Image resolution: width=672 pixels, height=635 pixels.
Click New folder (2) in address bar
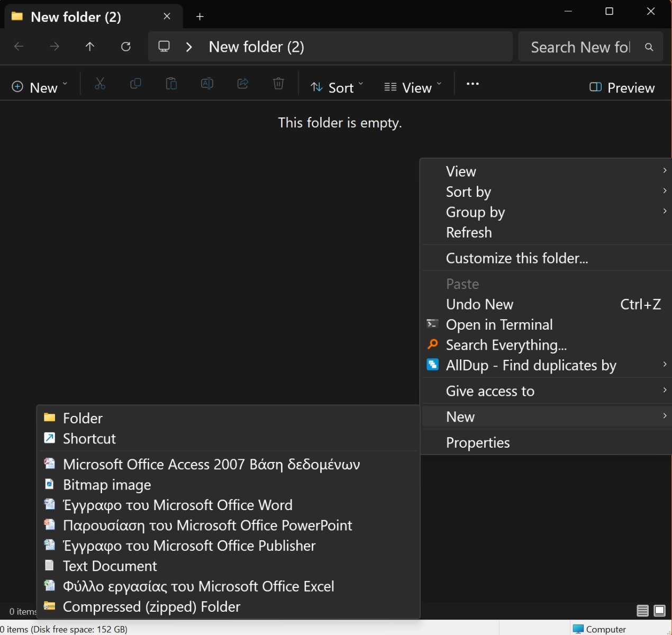coord(257,47)
